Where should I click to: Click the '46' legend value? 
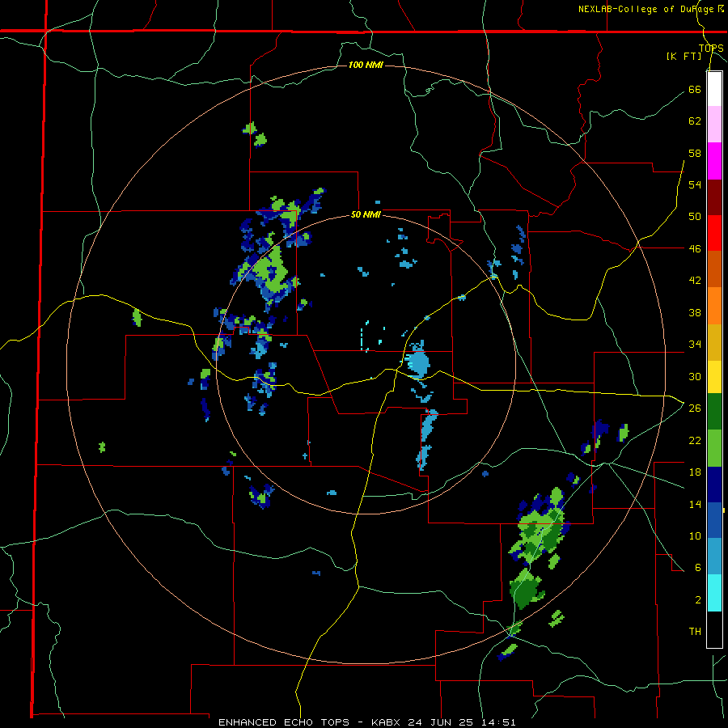(695, 248)
